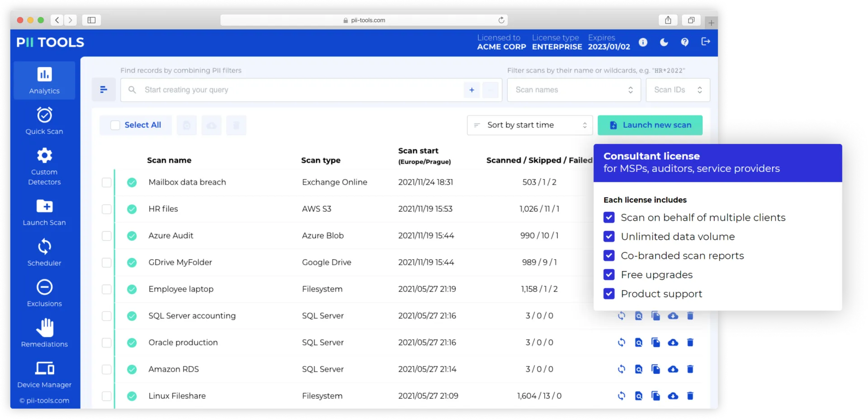Select the HR files row checkbox
The height and width of the screenshot is (419, 868).
(x=107, y=209)
